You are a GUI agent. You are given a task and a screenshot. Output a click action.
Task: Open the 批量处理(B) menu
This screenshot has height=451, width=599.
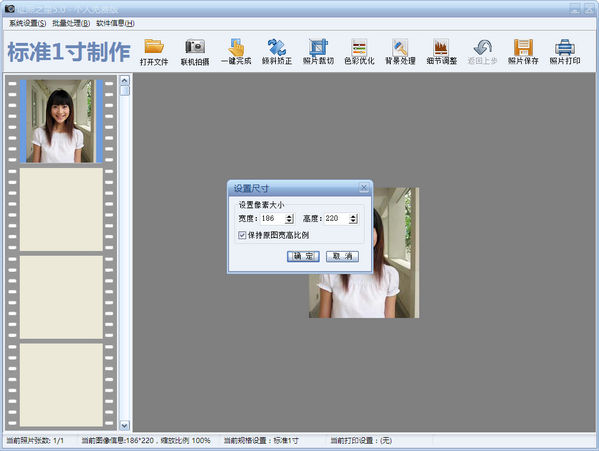(71, 23)
